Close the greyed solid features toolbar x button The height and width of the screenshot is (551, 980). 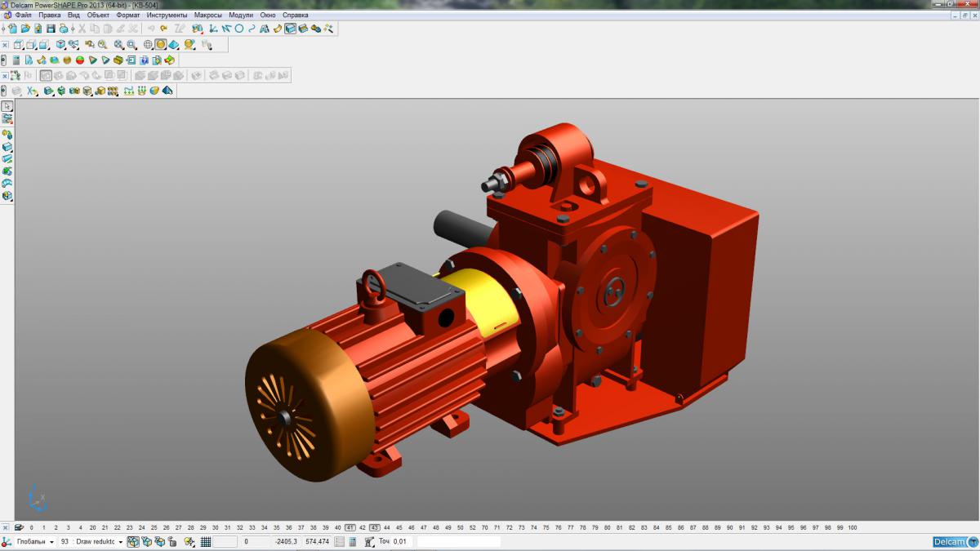(x=5, y=75)
